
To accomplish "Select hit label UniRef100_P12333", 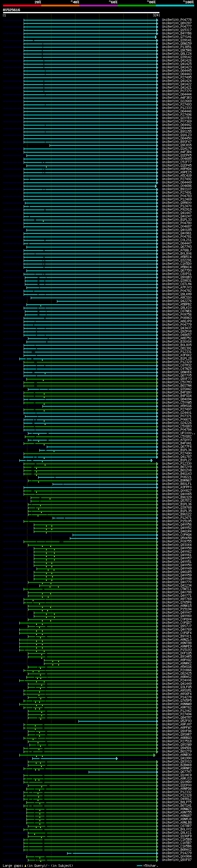I will (x=177, y=108).
